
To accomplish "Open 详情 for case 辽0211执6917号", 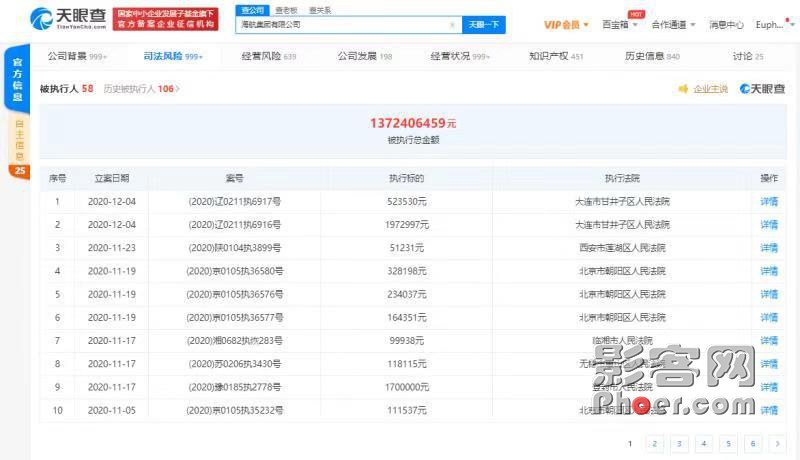I will click(x=769, y=201).
